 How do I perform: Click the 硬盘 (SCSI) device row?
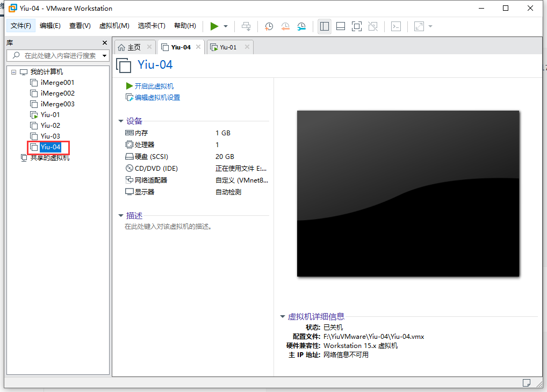pyautogui.click(x=197, y=157)
